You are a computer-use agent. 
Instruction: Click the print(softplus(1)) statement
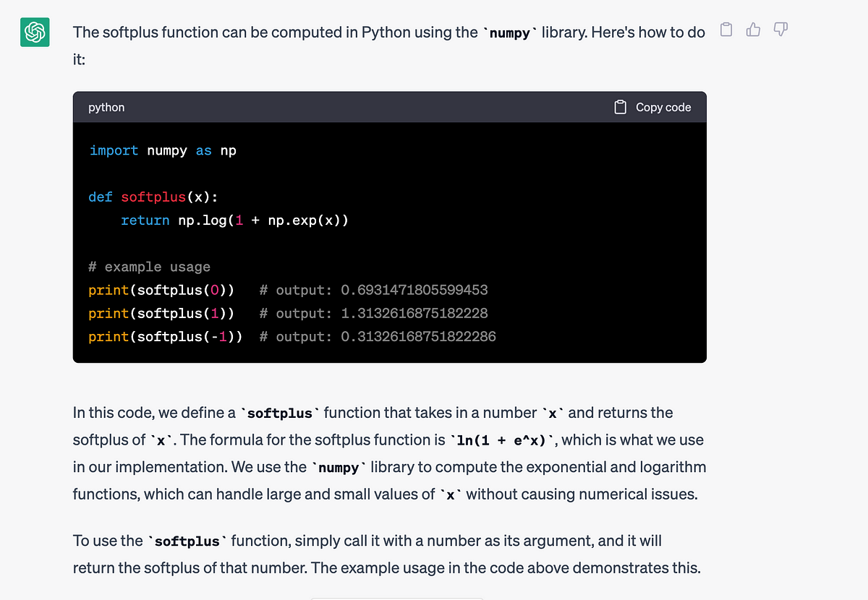pyautogui.click(x=161, y=313)
